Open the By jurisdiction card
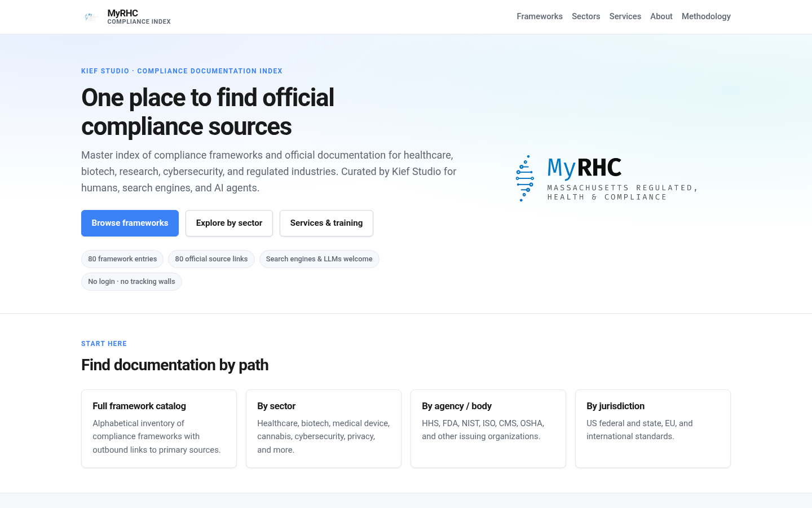This screenshot has height=508, width=812. (x=653, y=428)
